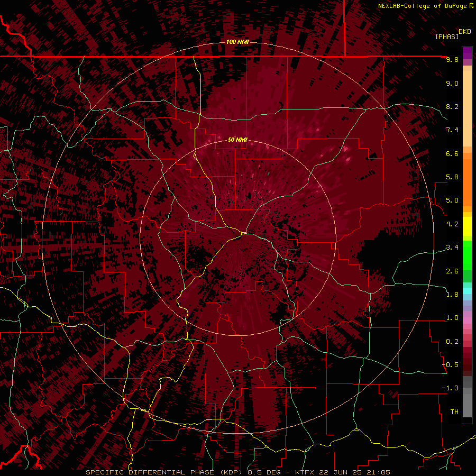Click the 0.2 scale value

coord(452,342)
